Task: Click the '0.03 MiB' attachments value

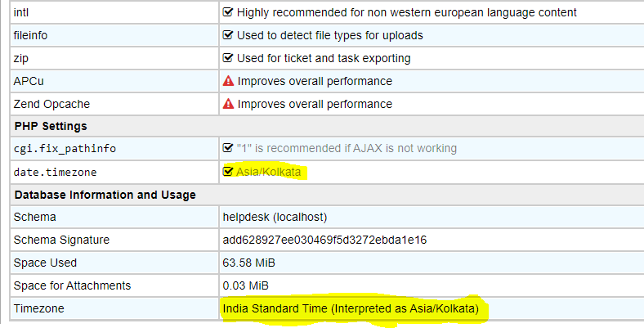Action: 246,286
